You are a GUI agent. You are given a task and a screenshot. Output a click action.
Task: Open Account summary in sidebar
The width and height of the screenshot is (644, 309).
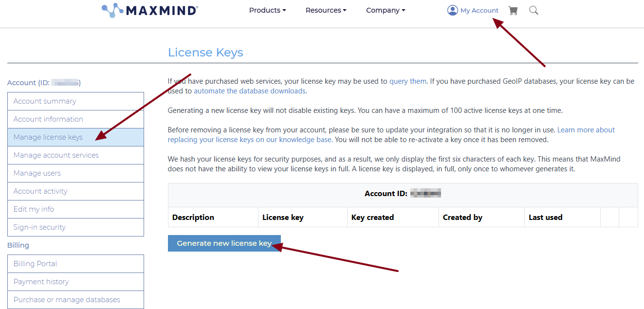click(x=75, y=101)
